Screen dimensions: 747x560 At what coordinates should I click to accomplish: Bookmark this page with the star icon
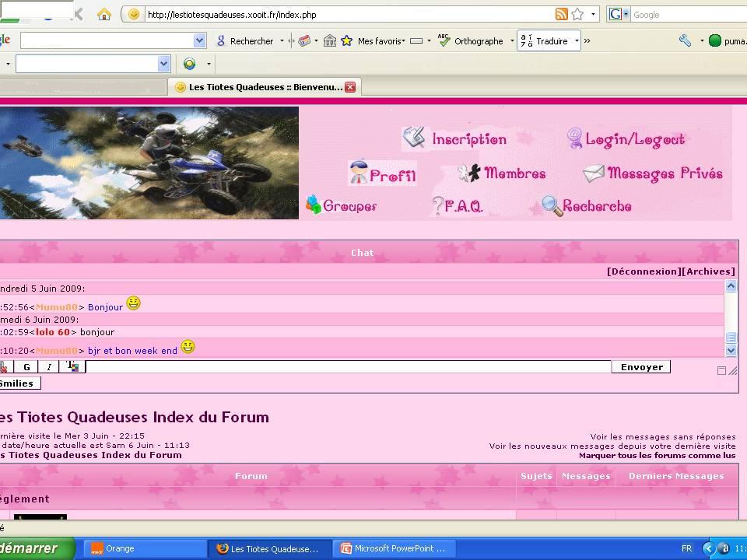point(577,14)
